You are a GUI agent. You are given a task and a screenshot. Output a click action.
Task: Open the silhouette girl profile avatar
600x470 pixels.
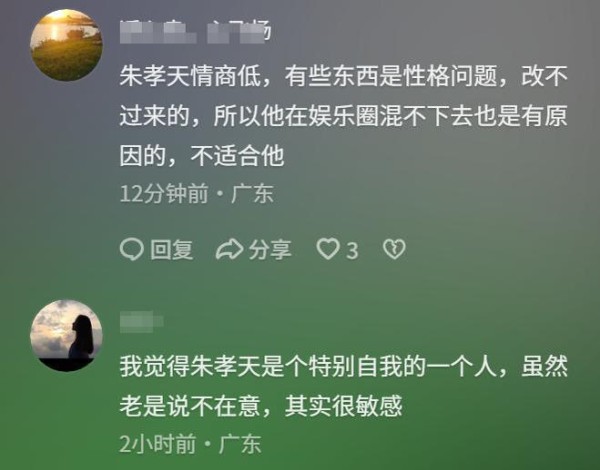point(66,335)
